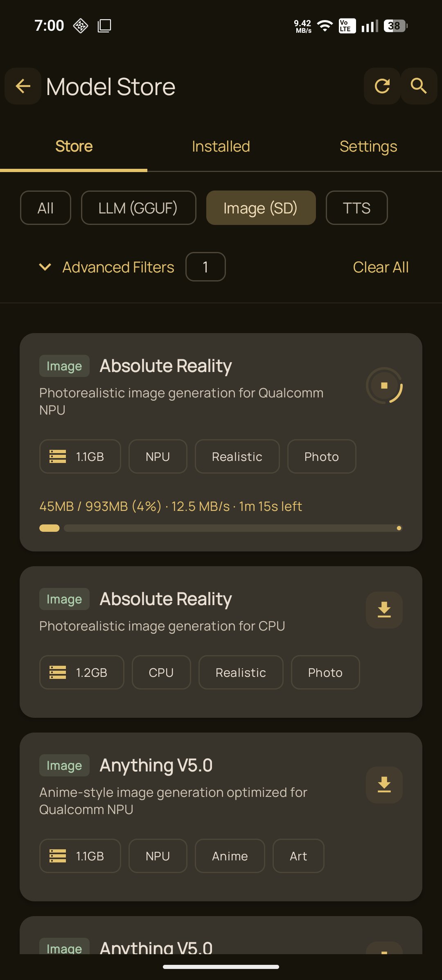Open the active filter count badge
Screen dimensions: 442x980
(x=205, y=267)
